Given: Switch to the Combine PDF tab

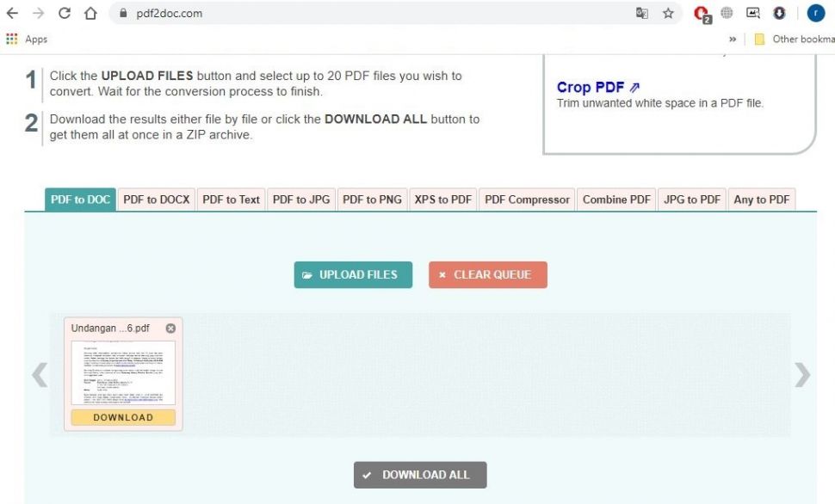Looking at the screenshot, I should tap(616, 200).
